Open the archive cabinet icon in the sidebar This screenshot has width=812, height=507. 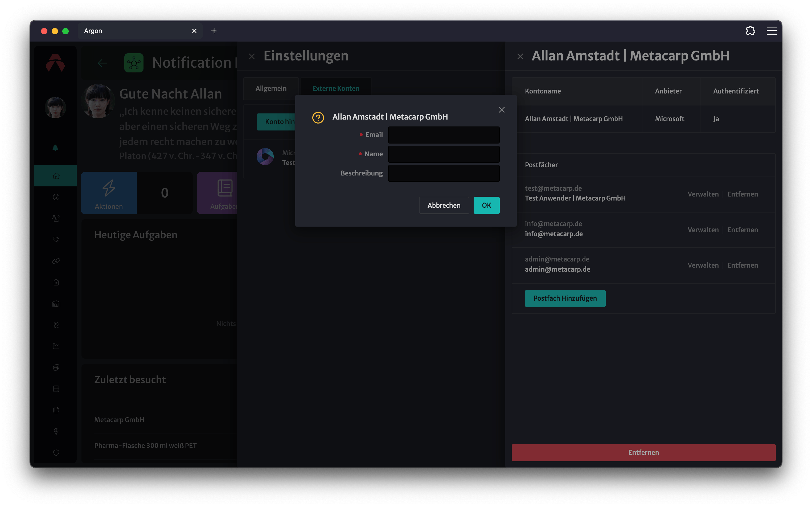(56, 389)
